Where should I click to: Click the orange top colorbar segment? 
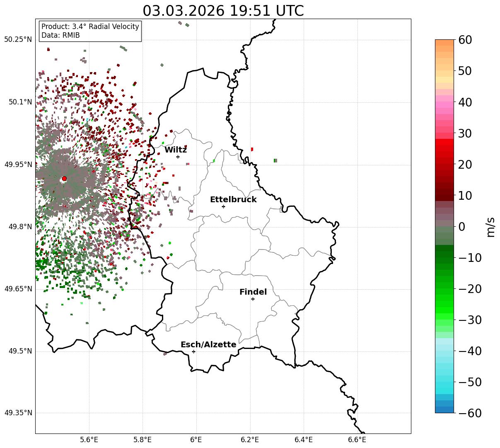[444, 43]
